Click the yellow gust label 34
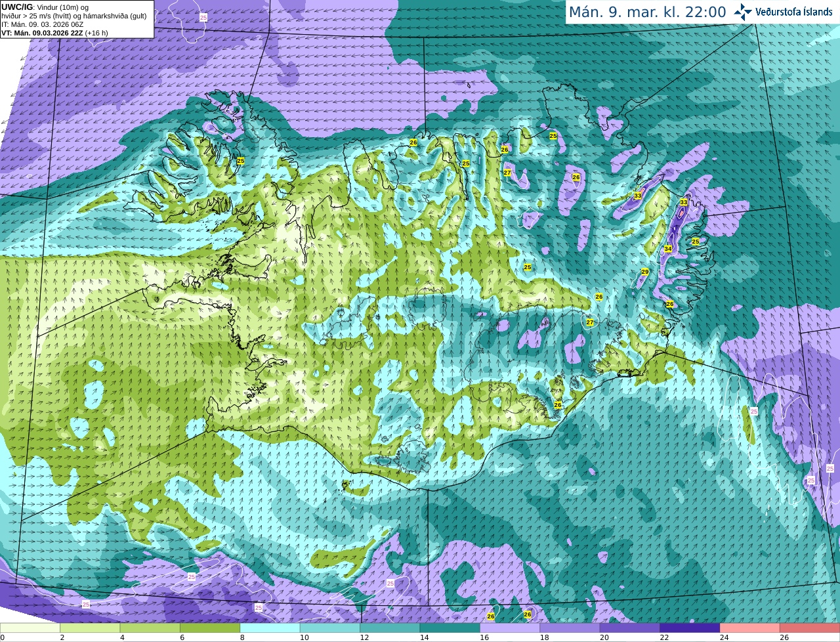 (668, 249)
